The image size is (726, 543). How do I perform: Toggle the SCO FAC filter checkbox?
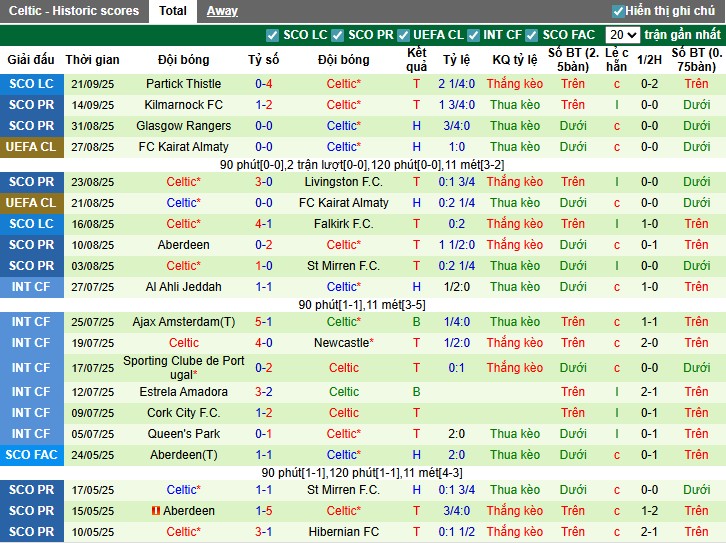tap(532, 35)
